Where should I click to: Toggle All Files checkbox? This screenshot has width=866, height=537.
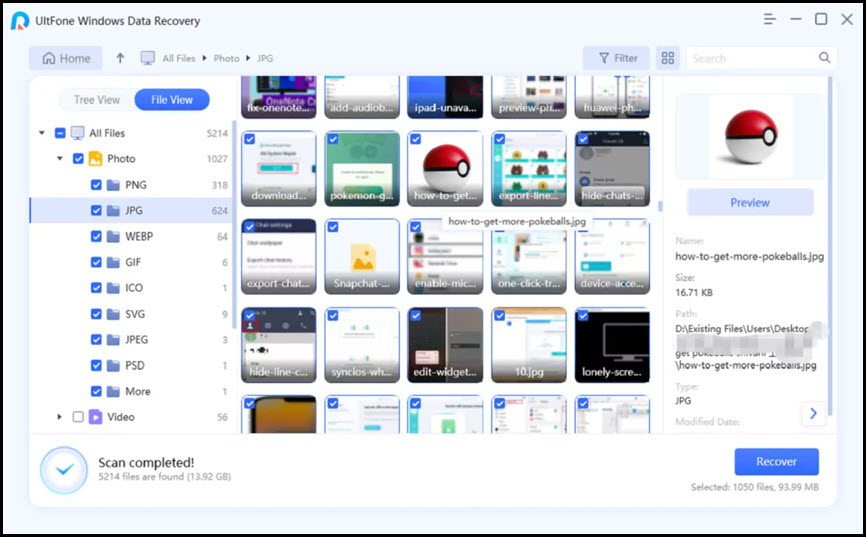pos(60,133)
